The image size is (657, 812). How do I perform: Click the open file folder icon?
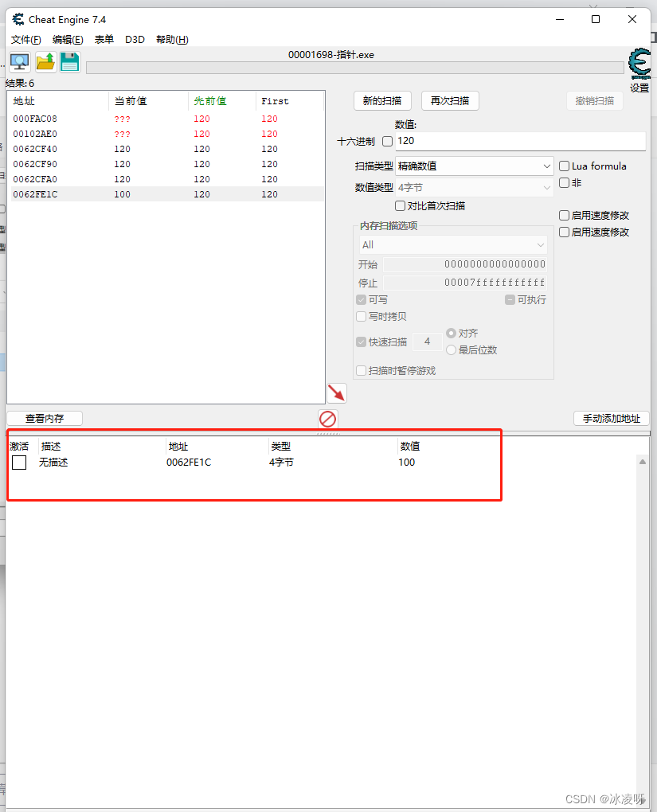45,62
